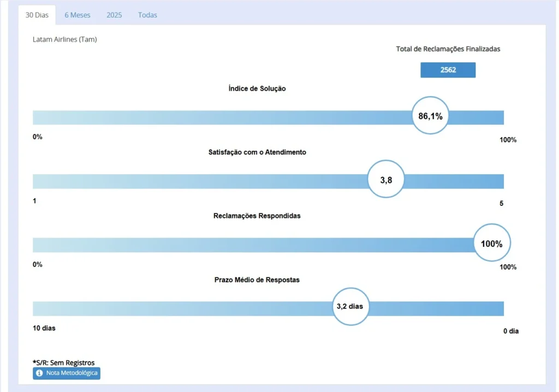Click the 2562 total complaints badge
This screenshot has width=559, height=392.
click(448, 70)
